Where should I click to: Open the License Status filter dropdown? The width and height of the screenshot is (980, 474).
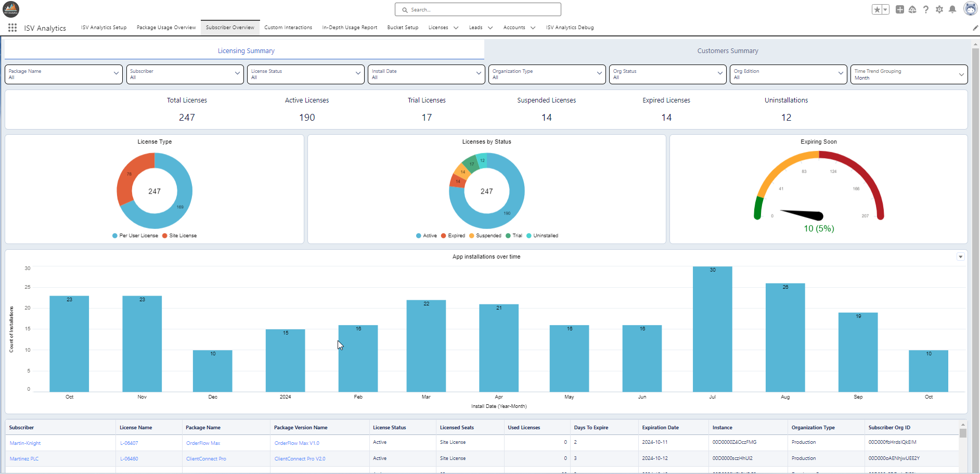[305, 74]
